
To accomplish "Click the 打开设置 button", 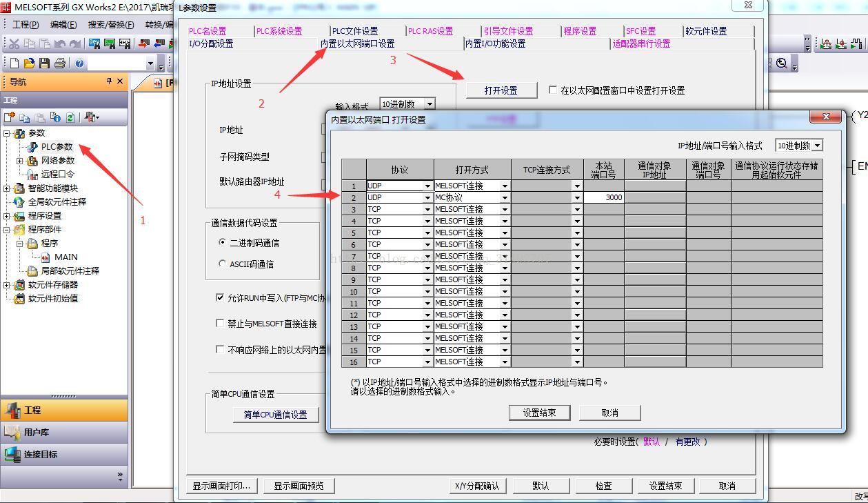I will 501,90.
